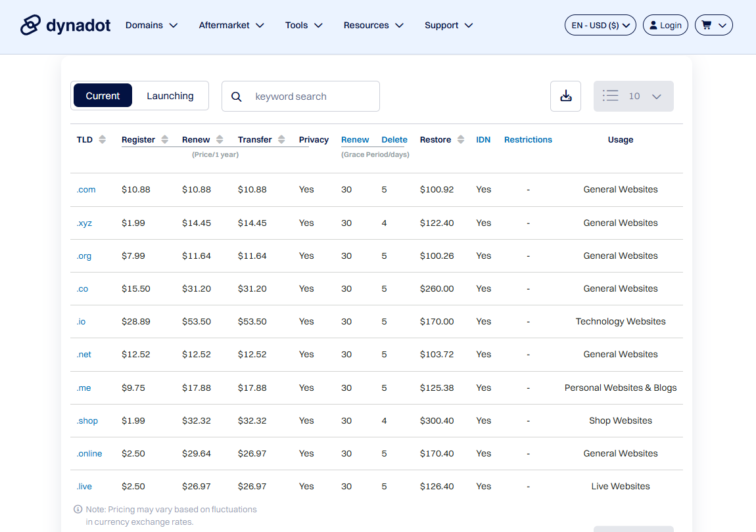
Task: Sort by Transfer price arrows
Action: coord(281,139)
